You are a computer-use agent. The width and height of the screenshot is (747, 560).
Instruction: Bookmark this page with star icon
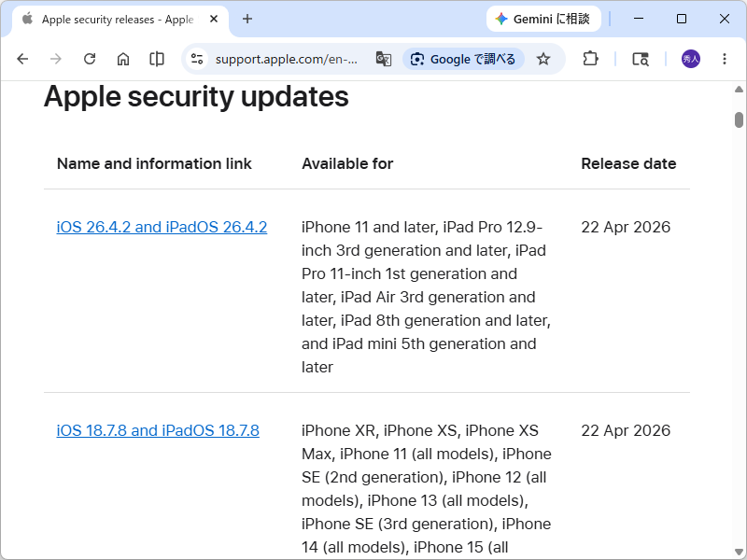[543, 59]
